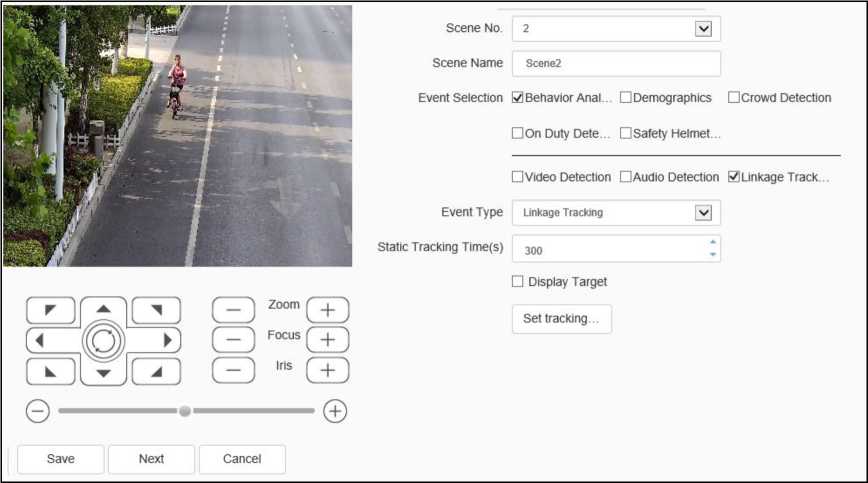
Task: Open the Scene No. dropdown
Action: coord(702,29)
